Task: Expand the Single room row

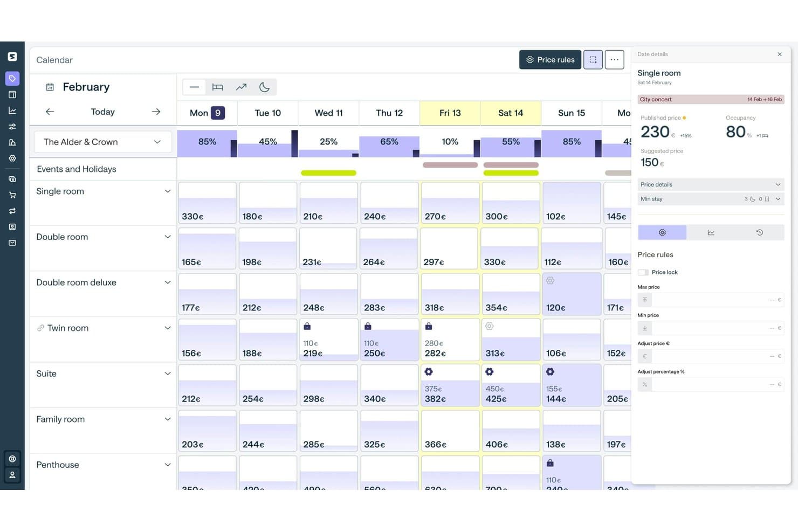Action: pos(168,191)
